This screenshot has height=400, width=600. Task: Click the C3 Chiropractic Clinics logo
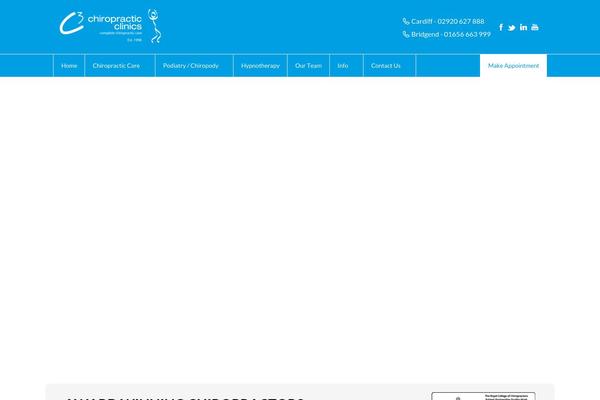pyautogui.click(x=110, y=26)
